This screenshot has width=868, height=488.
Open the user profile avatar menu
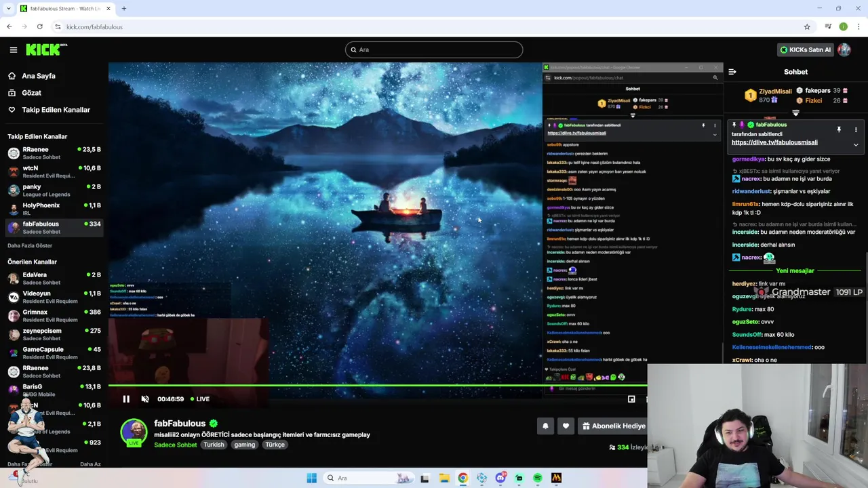(x=844, y=49)
